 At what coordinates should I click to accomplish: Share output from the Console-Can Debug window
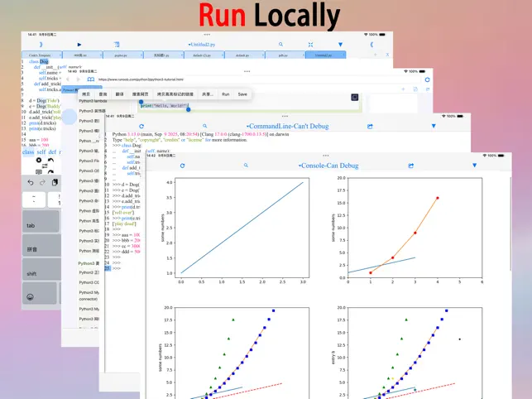click(411, 166)
